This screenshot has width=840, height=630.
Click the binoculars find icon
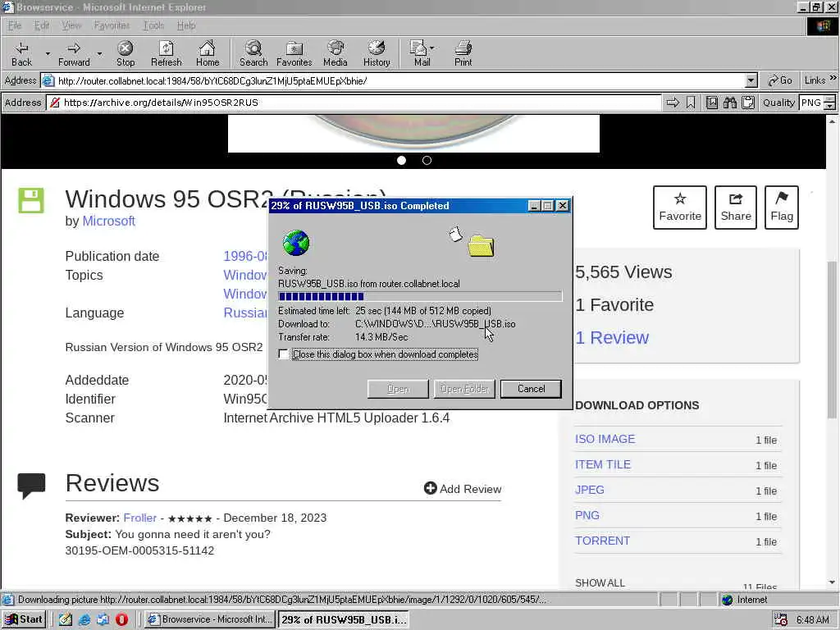(730, 103)
